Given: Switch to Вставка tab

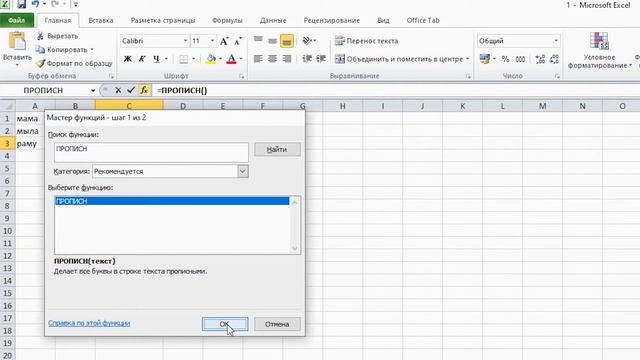Looking at the screenshot, I should (101, 20).
